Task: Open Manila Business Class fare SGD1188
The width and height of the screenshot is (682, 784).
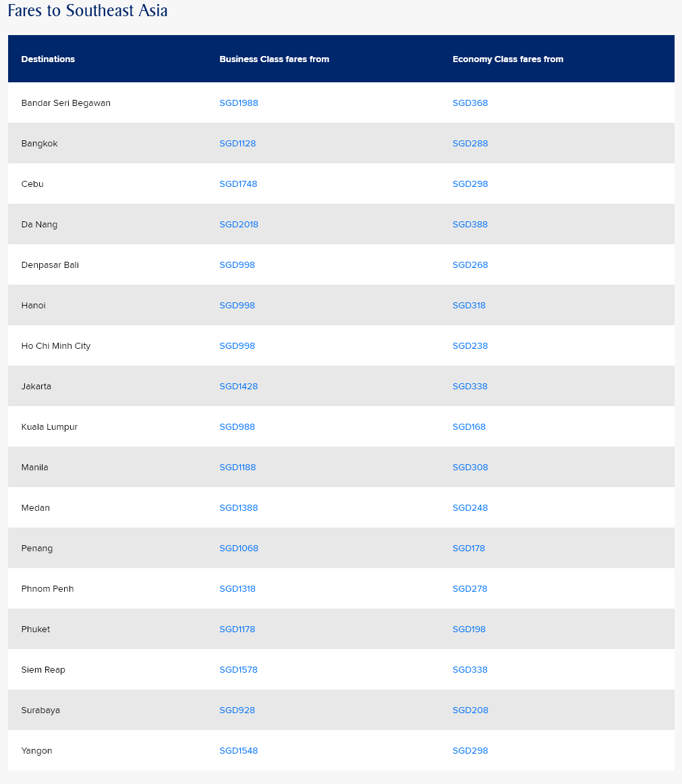Action: click(x=237, y=468)
